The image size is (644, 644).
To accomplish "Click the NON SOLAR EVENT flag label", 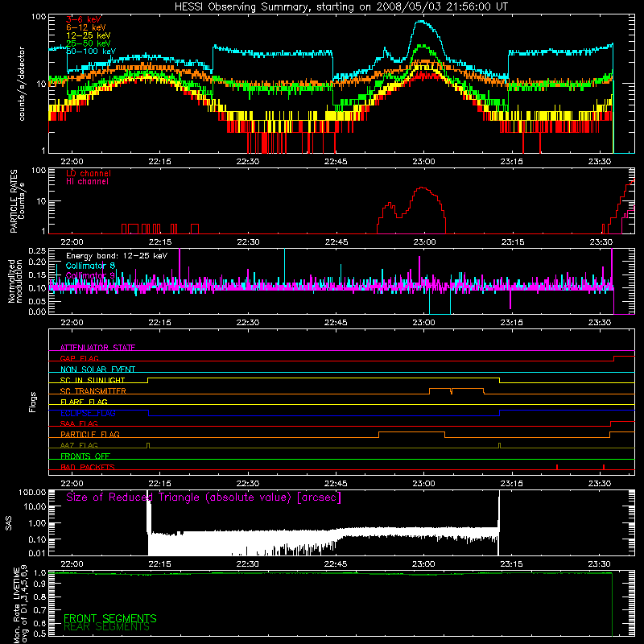I will (97, 369).
